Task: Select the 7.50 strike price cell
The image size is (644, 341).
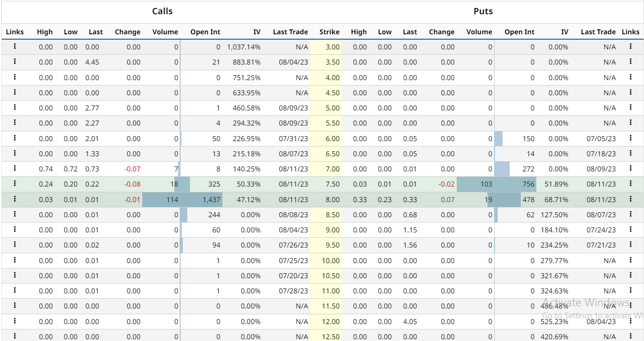Action: pos(326,184)
